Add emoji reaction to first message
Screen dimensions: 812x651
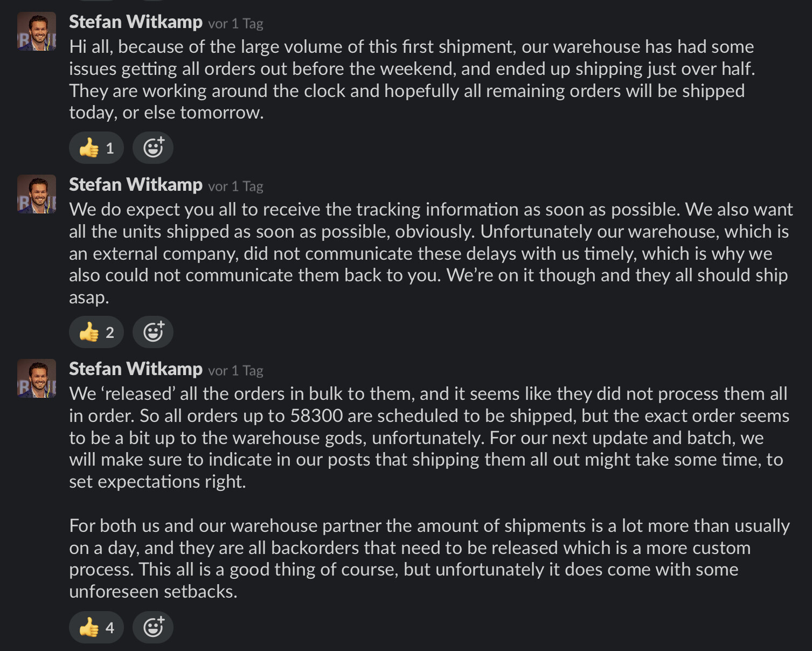pos(153,148)
